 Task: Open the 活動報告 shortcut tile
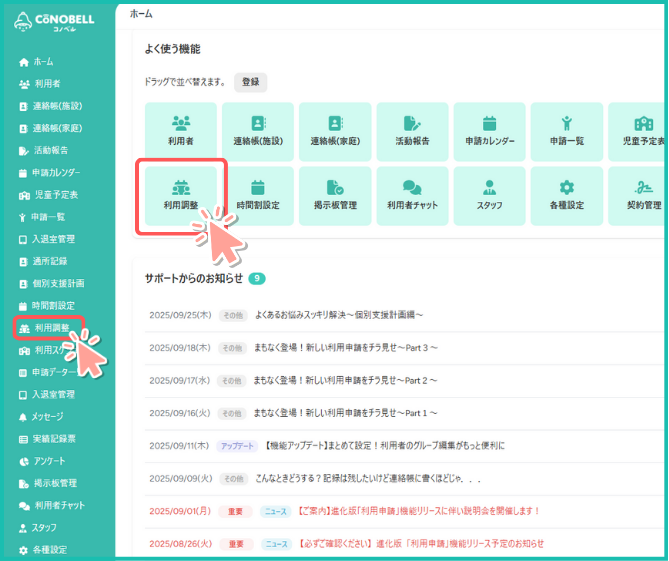(x=412, y=131)
